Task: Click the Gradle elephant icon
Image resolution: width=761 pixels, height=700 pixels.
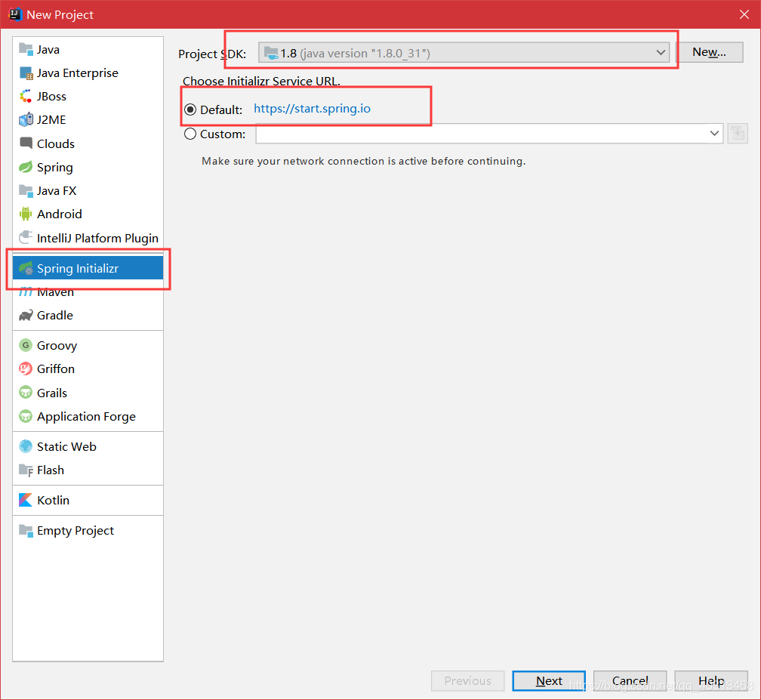Action: (26, 315)
